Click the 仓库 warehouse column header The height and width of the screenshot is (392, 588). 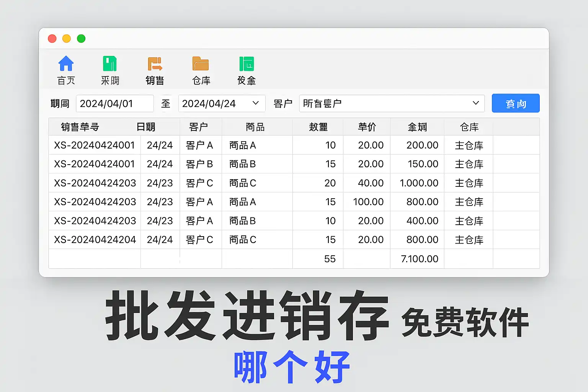tap(469, 127)
